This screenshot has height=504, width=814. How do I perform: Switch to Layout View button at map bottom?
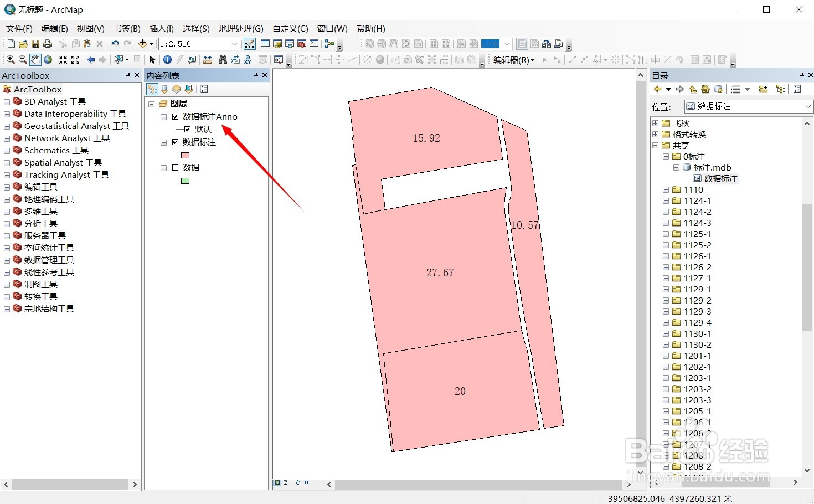pyautogui.click(x=286, y=482)
